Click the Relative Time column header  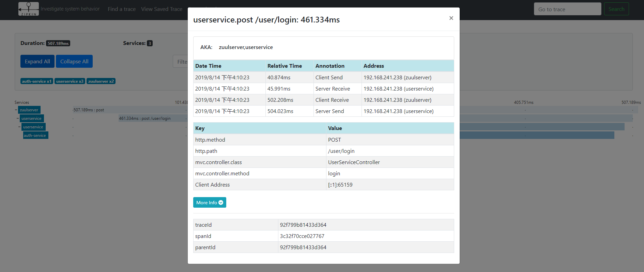[x=289, y=66]
